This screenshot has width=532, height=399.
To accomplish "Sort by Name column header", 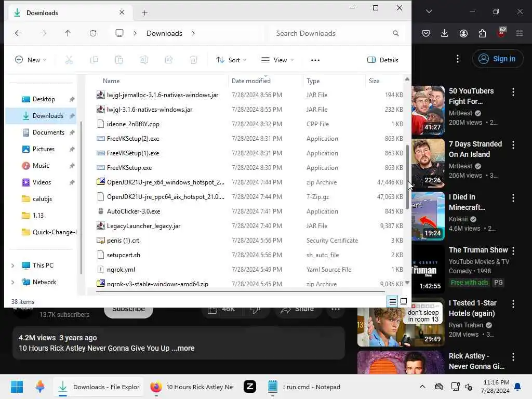I will click(x=111, y=81).
